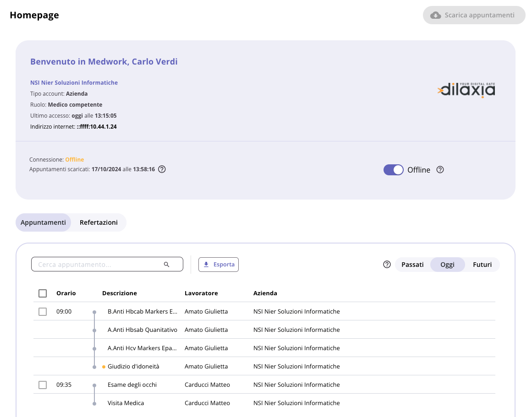Image resolution: width=532 pixels, height=417 pixels.
Task: Click the magnifier icon in the search field
Action: pyautogui.click(x=166, y=264)
